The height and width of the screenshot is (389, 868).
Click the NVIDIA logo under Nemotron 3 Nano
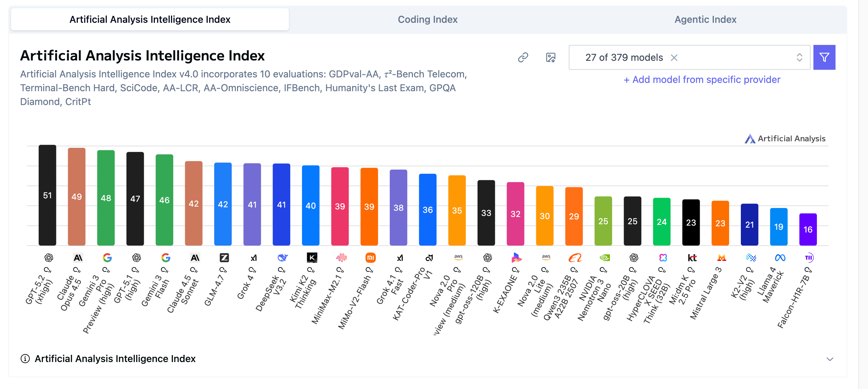[604, 258]
